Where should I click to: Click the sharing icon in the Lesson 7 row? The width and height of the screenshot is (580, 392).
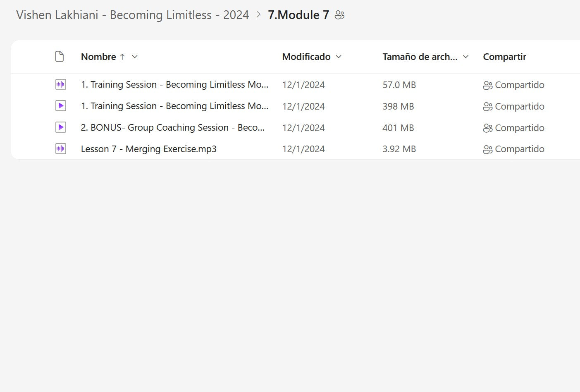coord(488,149)
